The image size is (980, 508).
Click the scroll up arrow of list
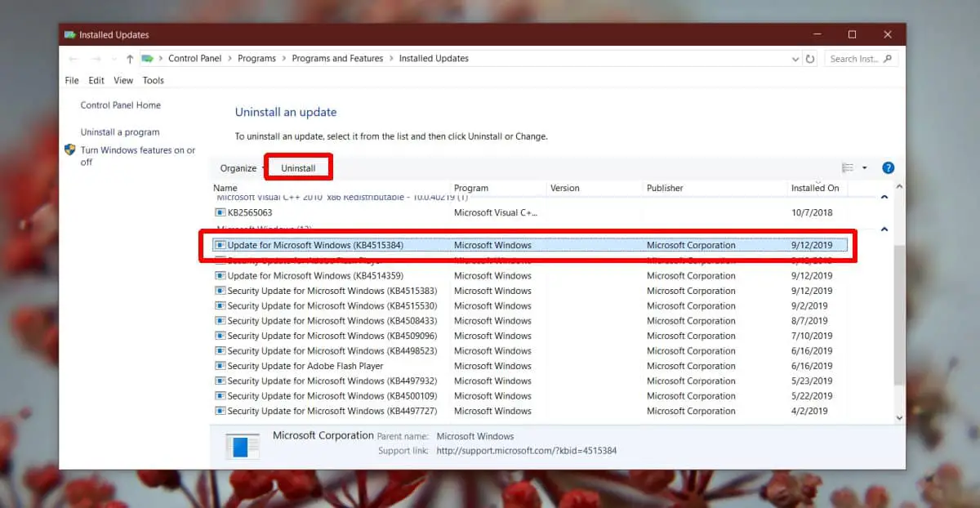pyautogui.click(x=900, y=187)
